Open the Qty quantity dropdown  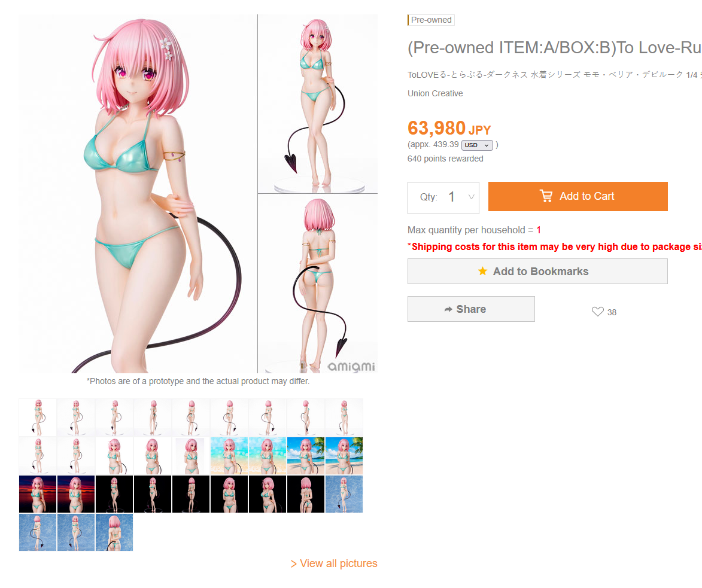pos(443,197)
